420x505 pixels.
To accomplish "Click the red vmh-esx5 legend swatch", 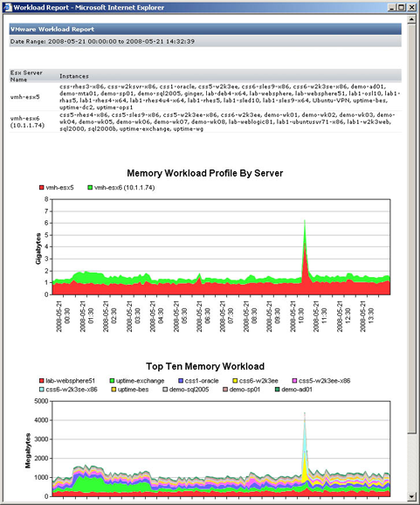I will tap(42, 188).
